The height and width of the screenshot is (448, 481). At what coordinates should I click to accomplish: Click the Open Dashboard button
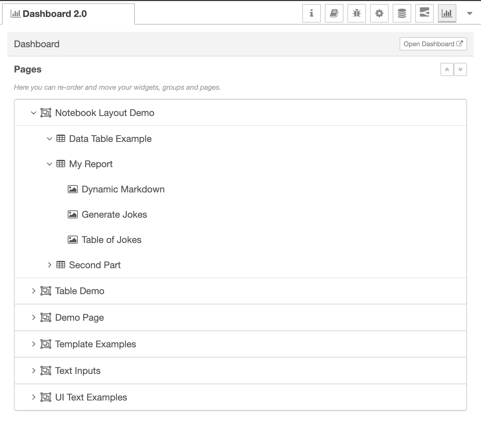[433, 44]
